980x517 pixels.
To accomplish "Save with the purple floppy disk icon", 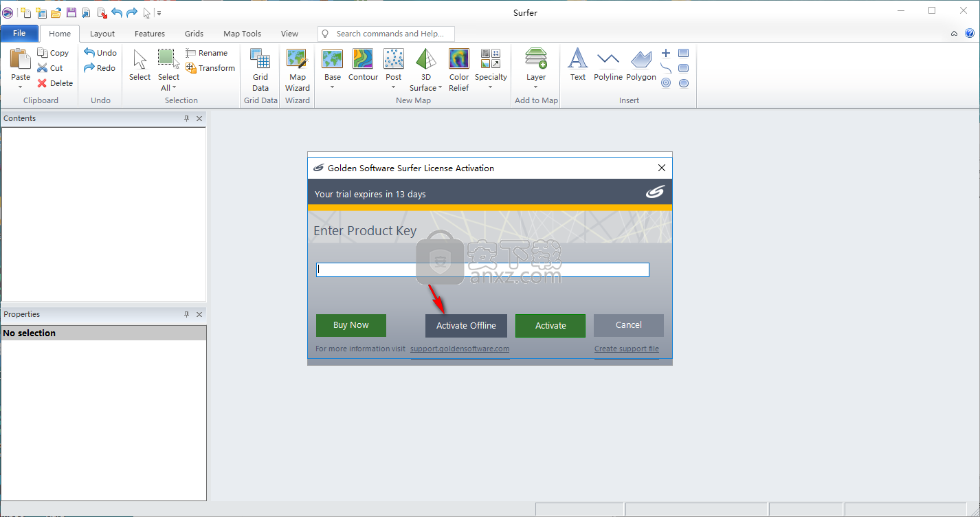I will click(x=71, y=12).
